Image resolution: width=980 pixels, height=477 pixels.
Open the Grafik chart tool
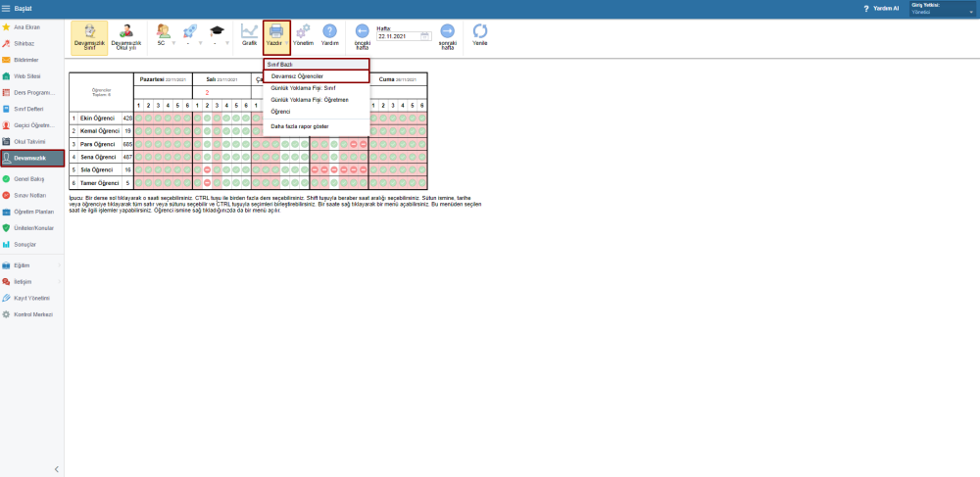249,35
